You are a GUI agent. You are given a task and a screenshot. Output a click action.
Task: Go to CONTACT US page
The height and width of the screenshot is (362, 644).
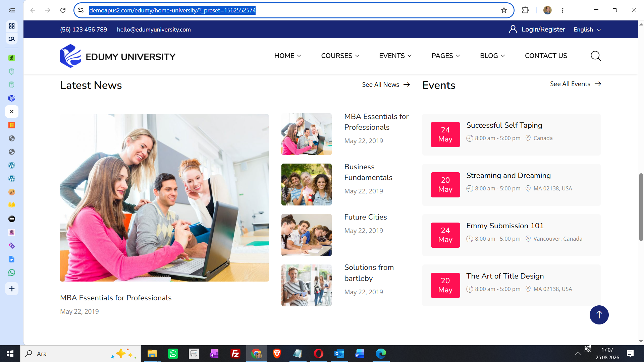[x=546, y=56]
